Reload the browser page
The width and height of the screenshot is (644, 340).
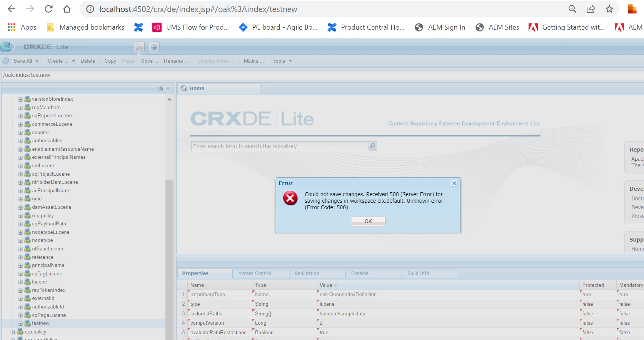(48, 9)
